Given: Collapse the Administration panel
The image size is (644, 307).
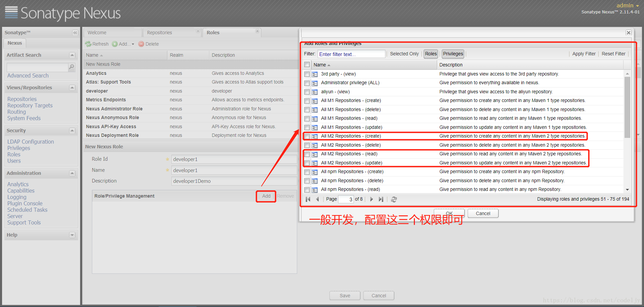Looking at the screenshot, I should click(x=72, y=173).
